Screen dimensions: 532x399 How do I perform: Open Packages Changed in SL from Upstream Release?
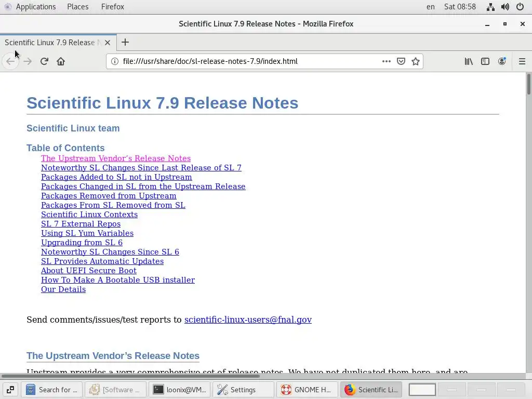pyautogui.click(x=143, y=187)
